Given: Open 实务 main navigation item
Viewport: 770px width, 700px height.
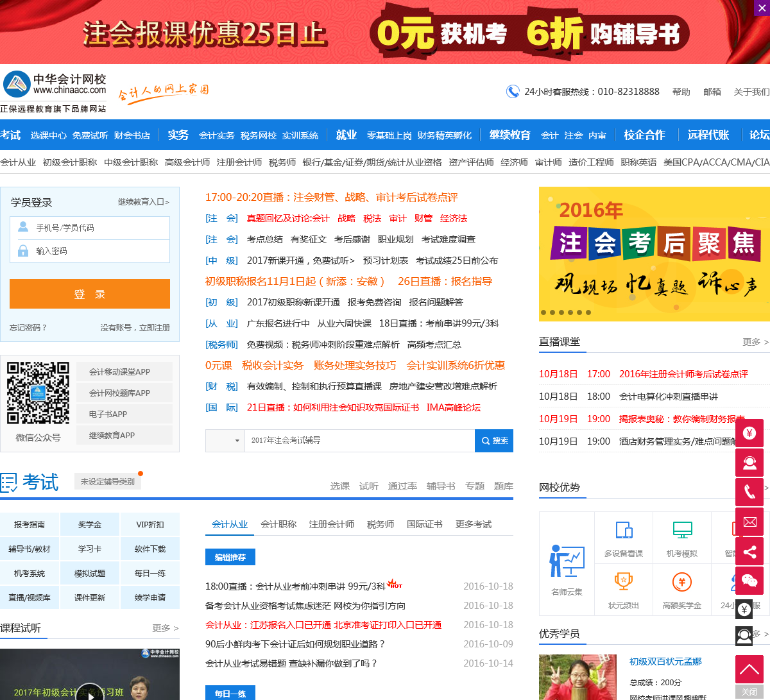Looking at the screenshot, I should tap(178, 135).
